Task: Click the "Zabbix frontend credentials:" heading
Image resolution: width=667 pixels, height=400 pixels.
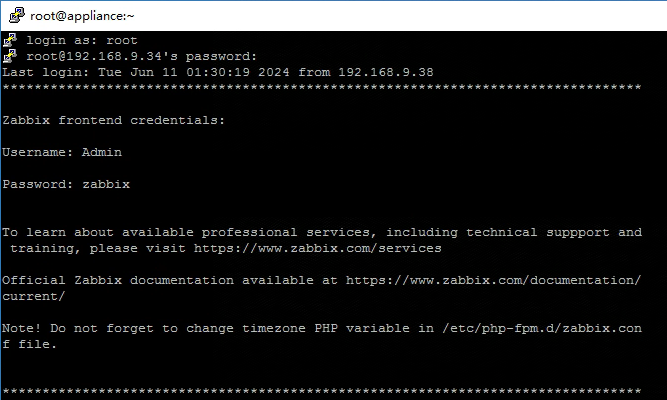Action: pyautogui.click(x=114, y=120)
